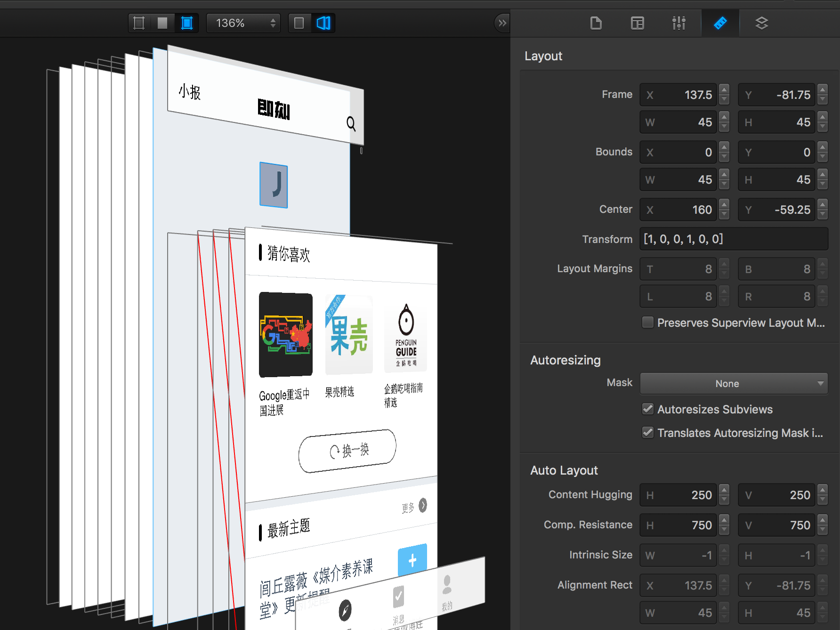Toggle Translates Autoresizing Mask checkbox

tap(648, 432)
